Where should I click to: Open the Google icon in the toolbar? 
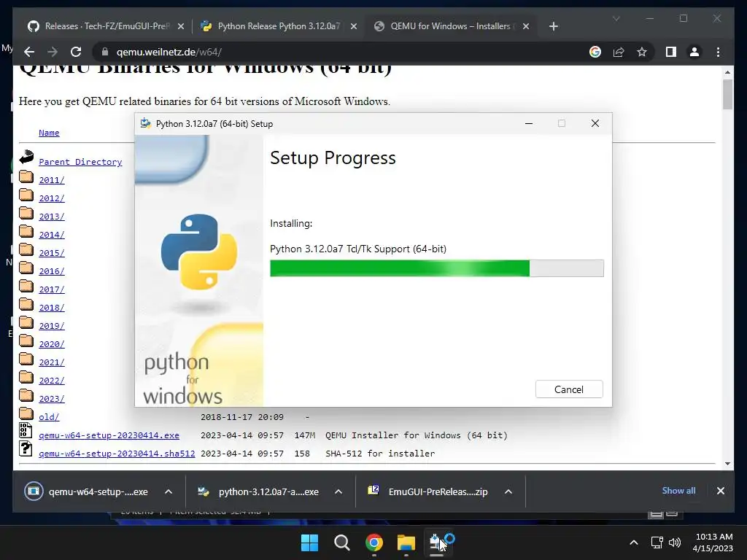pos(595,52)
